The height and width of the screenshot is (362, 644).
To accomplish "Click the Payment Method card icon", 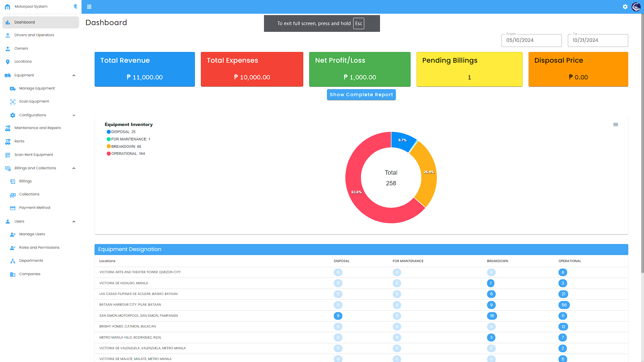I will point(13,208).
